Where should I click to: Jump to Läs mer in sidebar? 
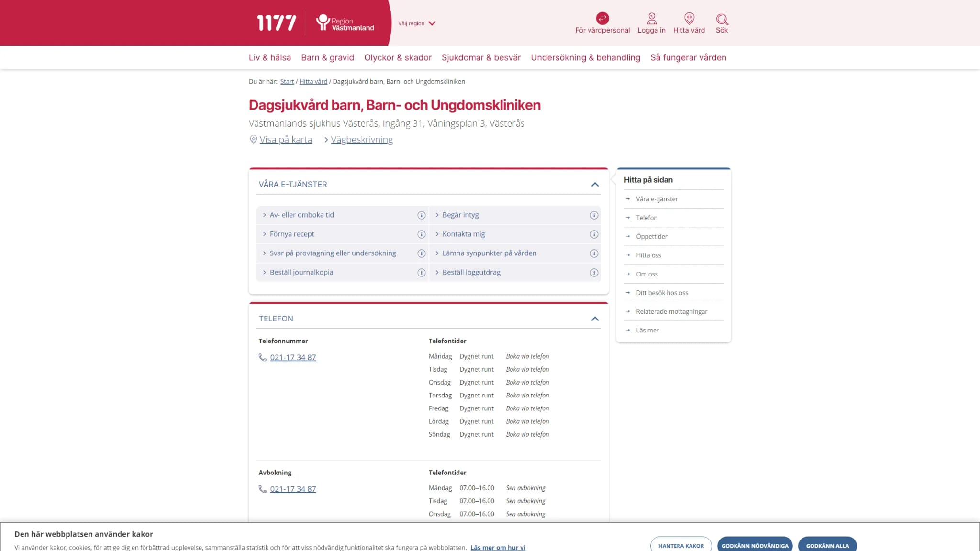[x=647, y=330]
